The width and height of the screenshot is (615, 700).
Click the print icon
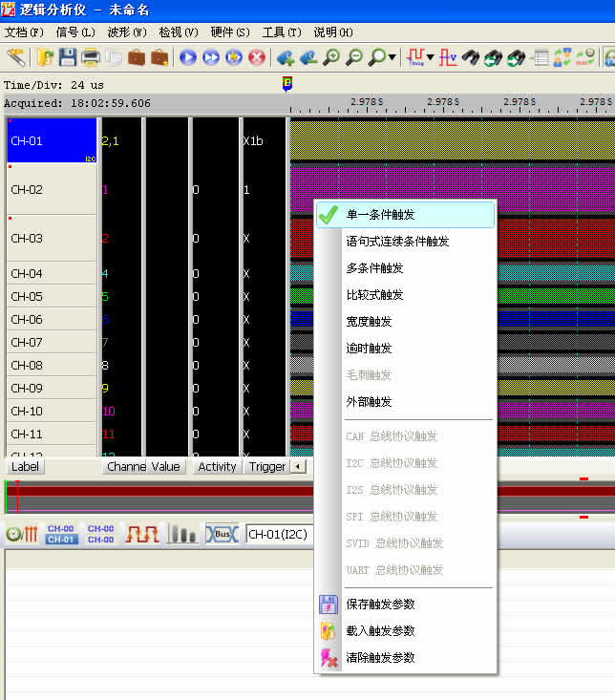(x=91, y=57)
